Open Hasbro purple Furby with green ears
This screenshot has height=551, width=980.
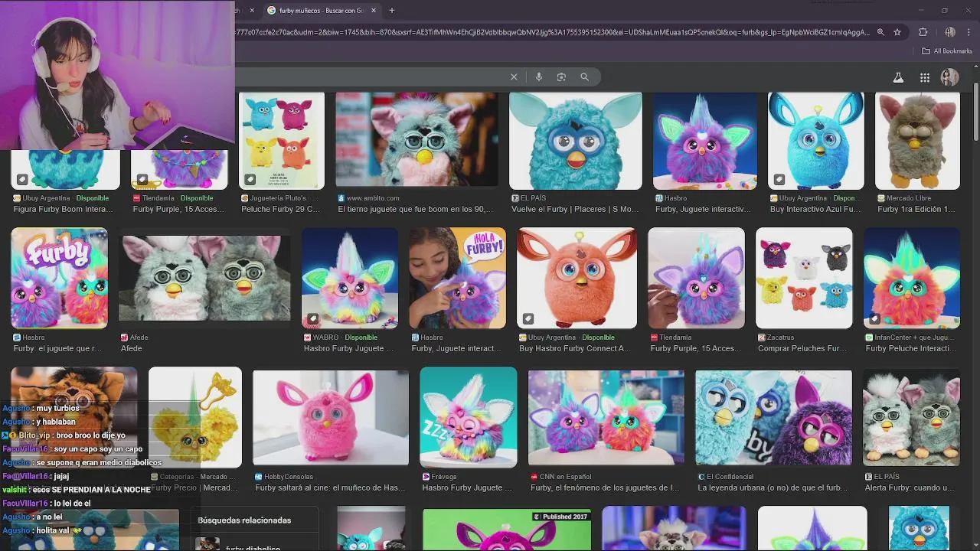pyautogui.click(x=705, y=141)
